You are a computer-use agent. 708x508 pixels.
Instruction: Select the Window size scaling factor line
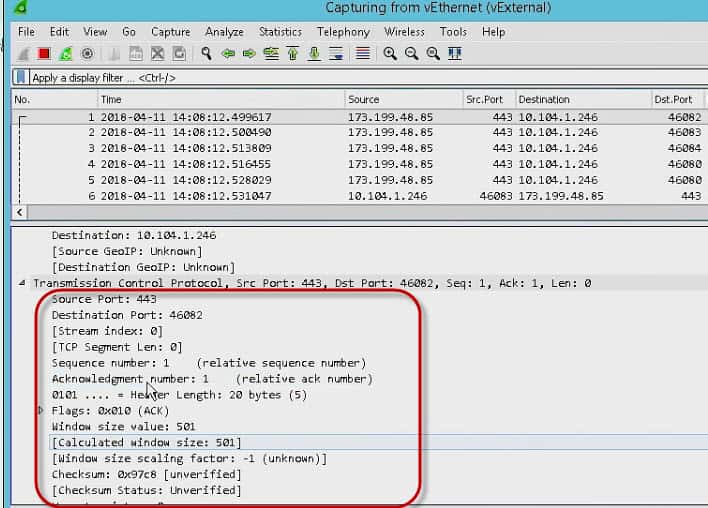[x=189, y=458]
